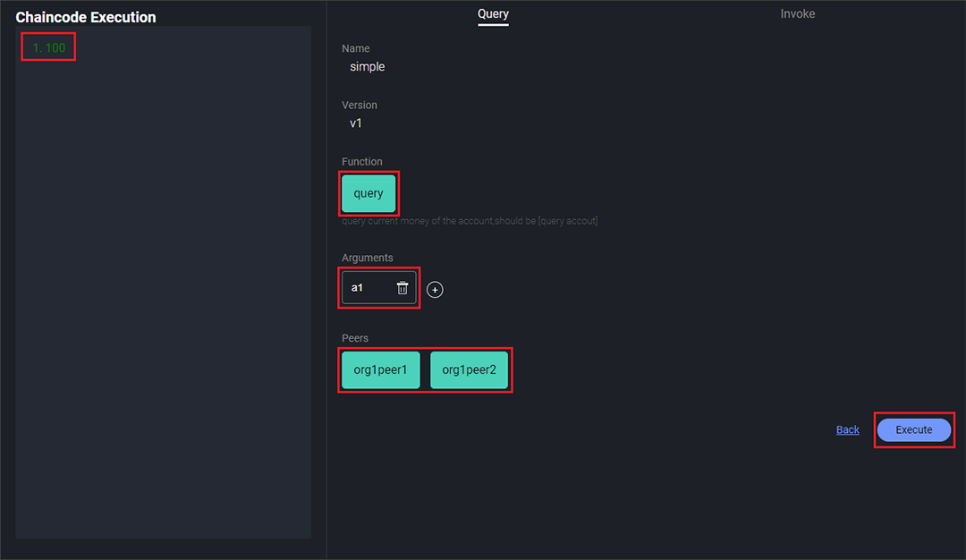Select the result line '1. 100'

coord(48,47)
